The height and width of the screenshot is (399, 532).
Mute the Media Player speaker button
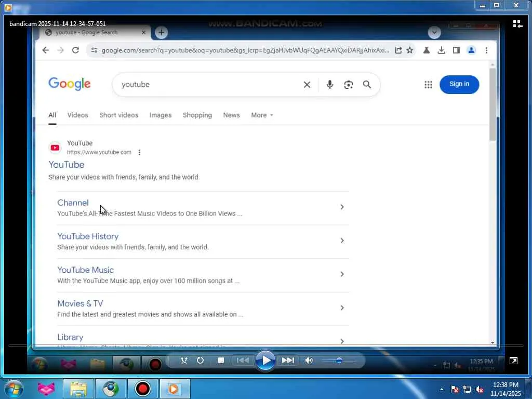tap(309, 361)
